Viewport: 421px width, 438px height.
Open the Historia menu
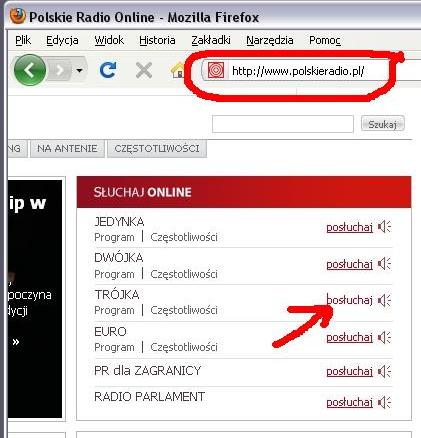[157, 40]
